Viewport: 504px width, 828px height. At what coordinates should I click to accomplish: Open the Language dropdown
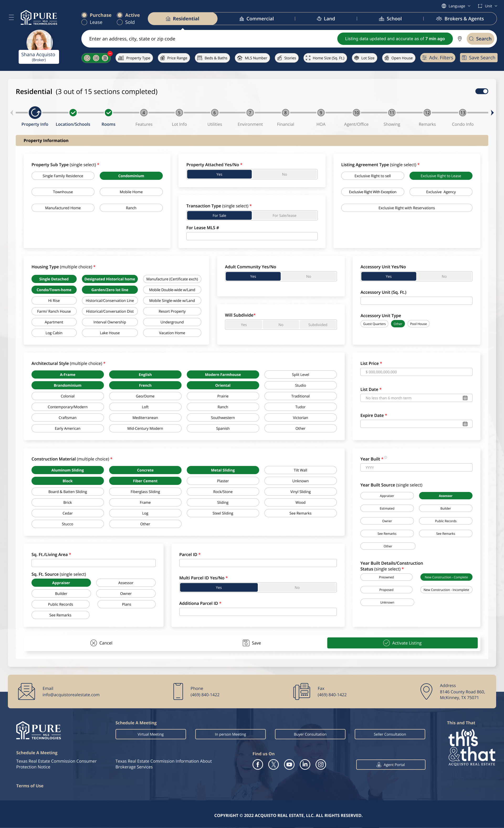(456, 6)
